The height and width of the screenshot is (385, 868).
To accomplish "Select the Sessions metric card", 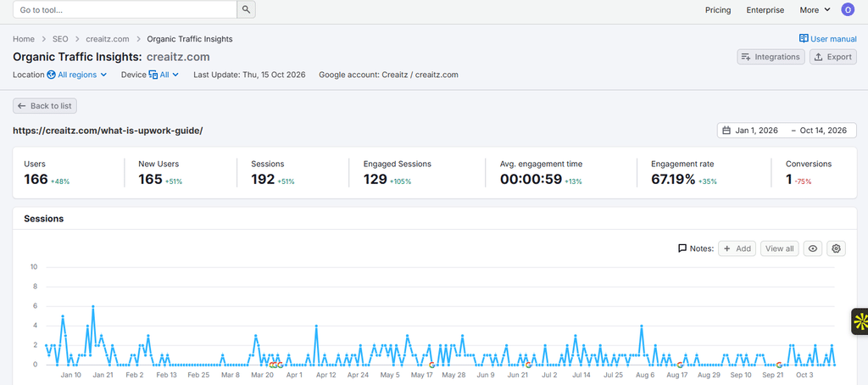I will point(292,172).
